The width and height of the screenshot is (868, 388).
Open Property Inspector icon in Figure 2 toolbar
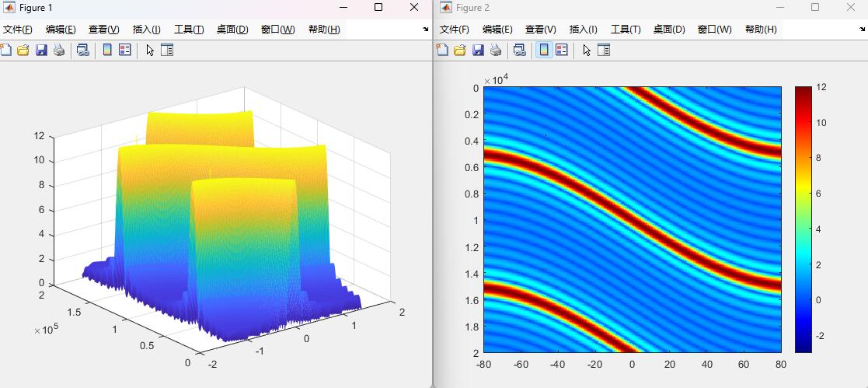pyautogui.click(x=604, y=51)
